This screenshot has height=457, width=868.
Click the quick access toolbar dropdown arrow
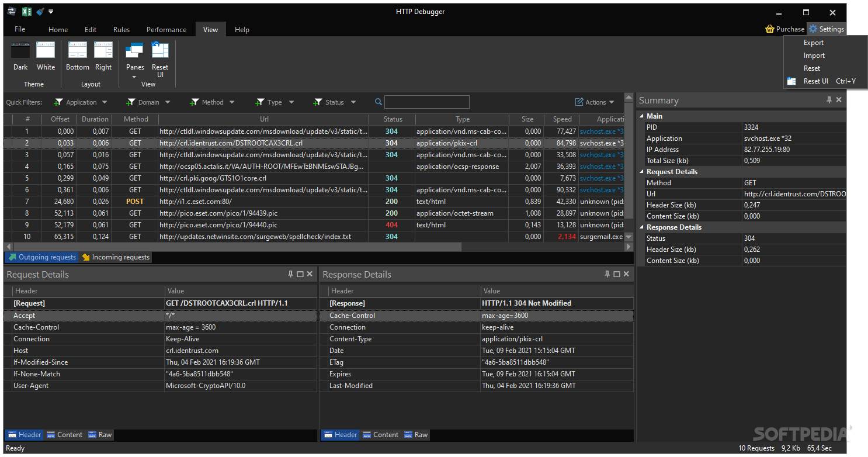[51, 12]
